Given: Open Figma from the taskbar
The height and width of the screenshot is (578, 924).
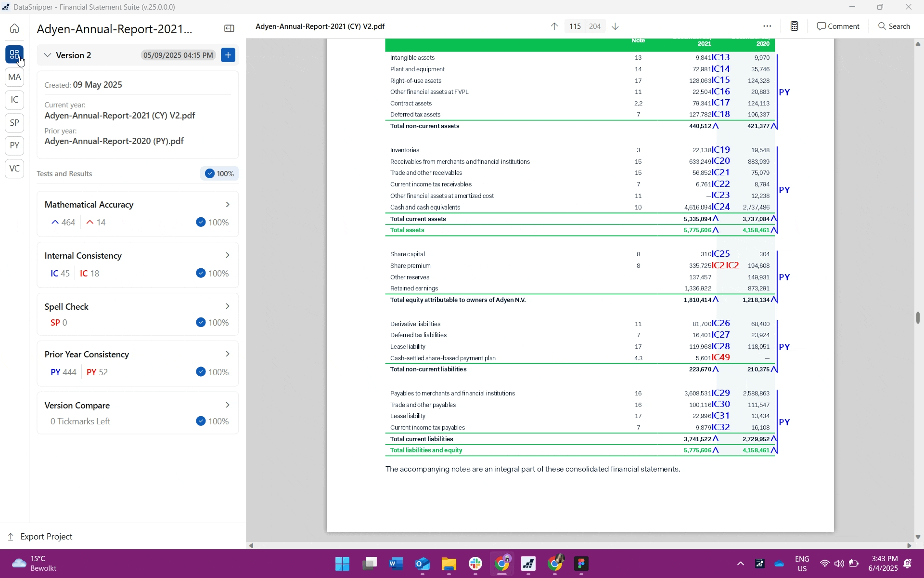Looking at the screenshot, I should point(581,564).
